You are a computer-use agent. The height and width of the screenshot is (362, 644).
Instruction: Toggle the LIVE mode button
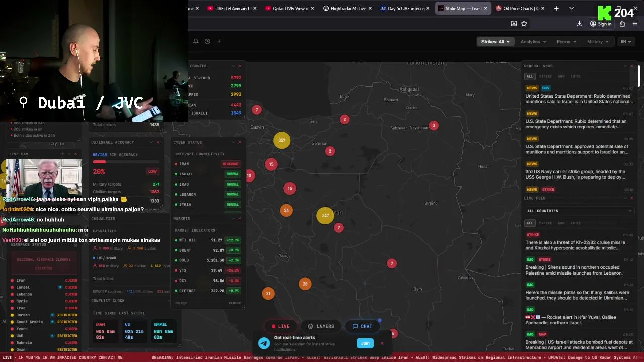coord(281,326)
